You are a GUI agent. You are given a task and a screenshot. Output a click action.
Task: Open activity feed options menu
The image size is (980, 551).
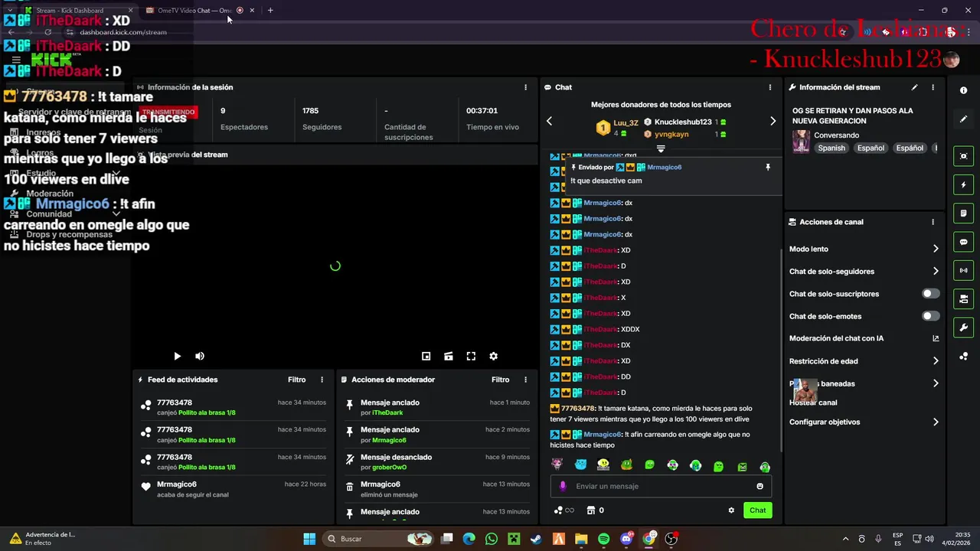(322, 380)
